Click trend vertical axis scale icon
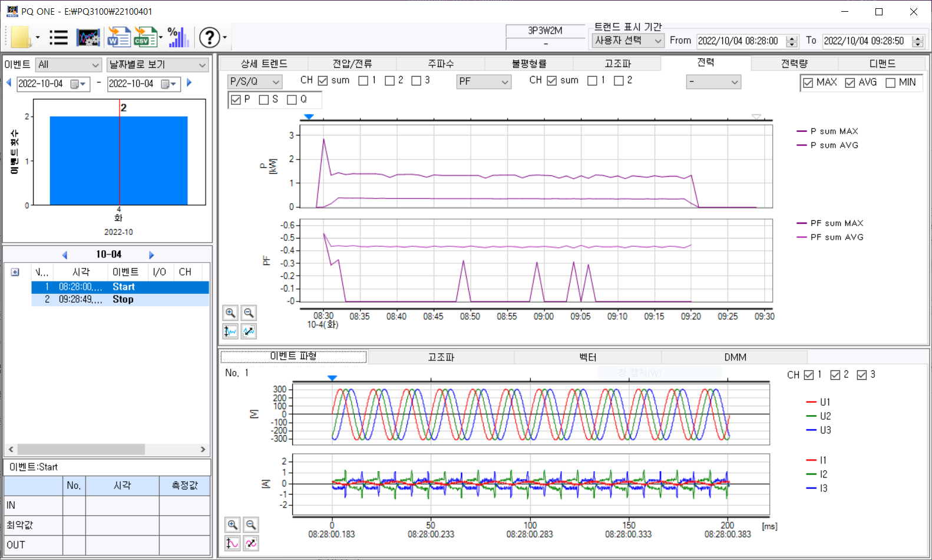932x560 pixels. [x=230, y=332]
